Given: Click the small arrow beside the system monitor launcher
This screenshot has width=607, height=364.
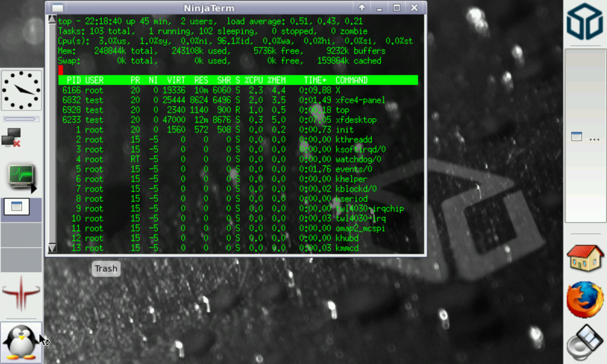Looking at the screenshot, I should 34,189.
